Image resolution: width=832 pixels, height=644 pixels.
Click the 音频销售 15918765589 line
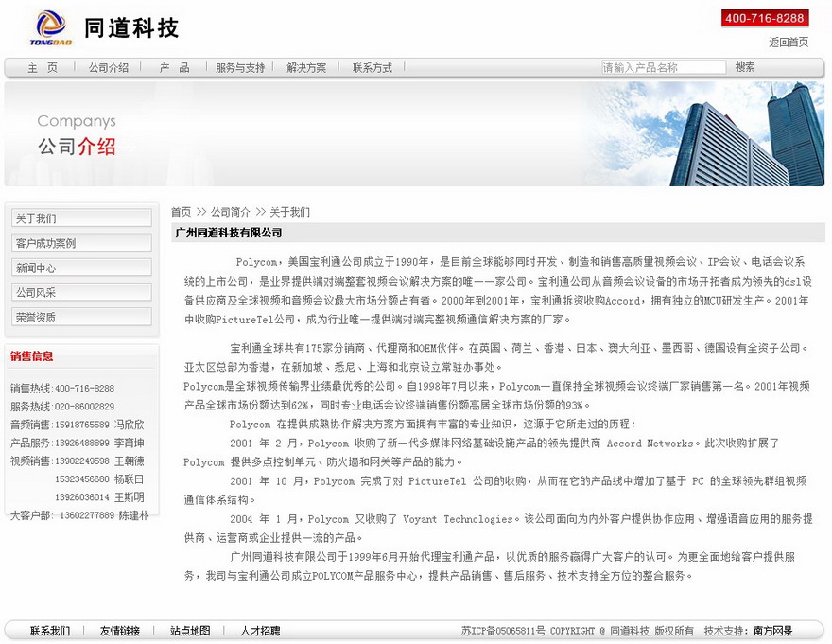pyautogui.click(x=77, y=425)
